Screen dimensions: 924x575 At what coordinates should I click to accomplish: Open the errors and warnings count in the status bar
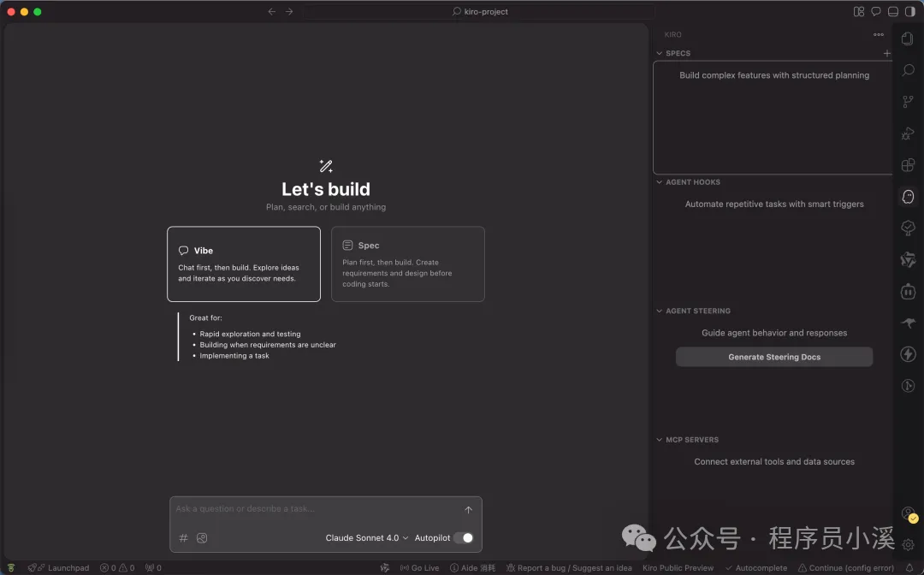[116, 568]
